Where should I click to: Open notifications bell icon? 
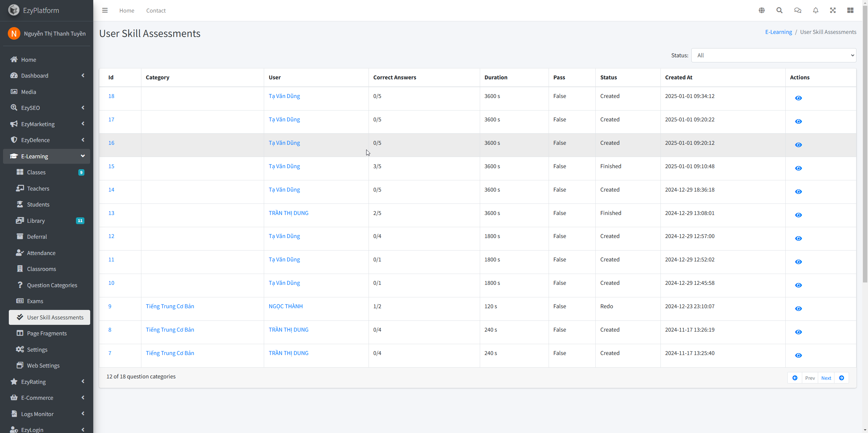815,11
